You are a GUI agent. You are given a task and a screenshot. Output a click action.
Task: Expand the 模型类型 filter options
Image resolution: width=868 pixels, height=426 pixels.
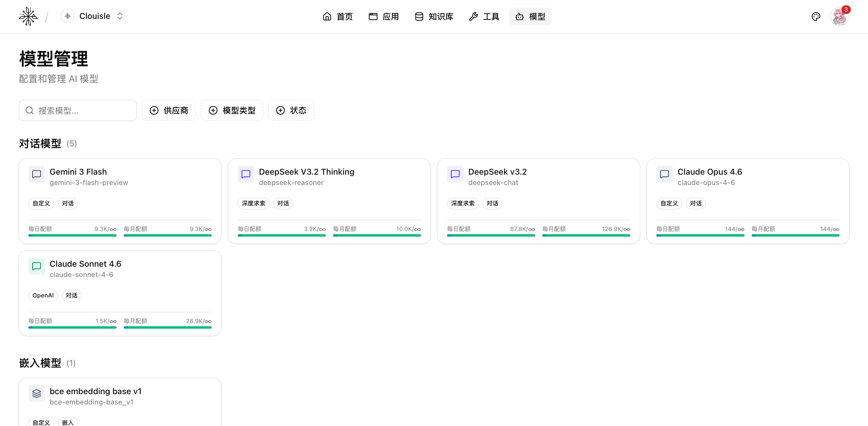click(x=232, y=110)
